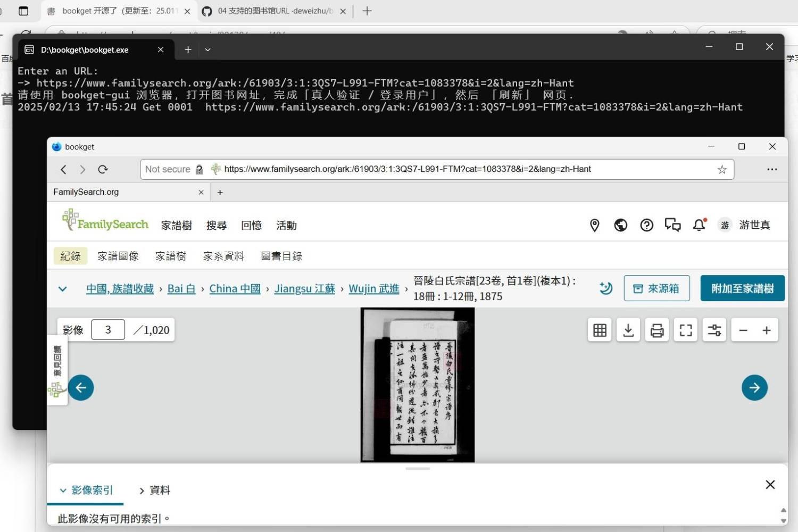Follow the Jiangsu 江蘇 link
This screenshot has height=532, width=798.
click(304, 288)
